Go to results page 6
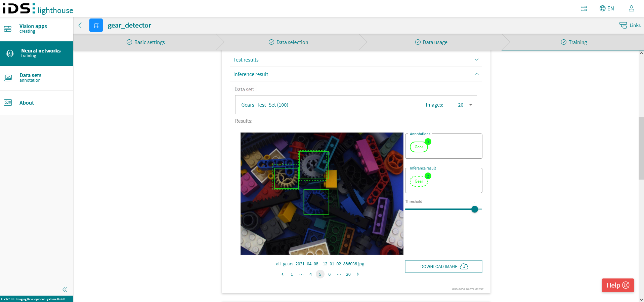Screen dimensions: 644x302 click(x=329, y=274)
